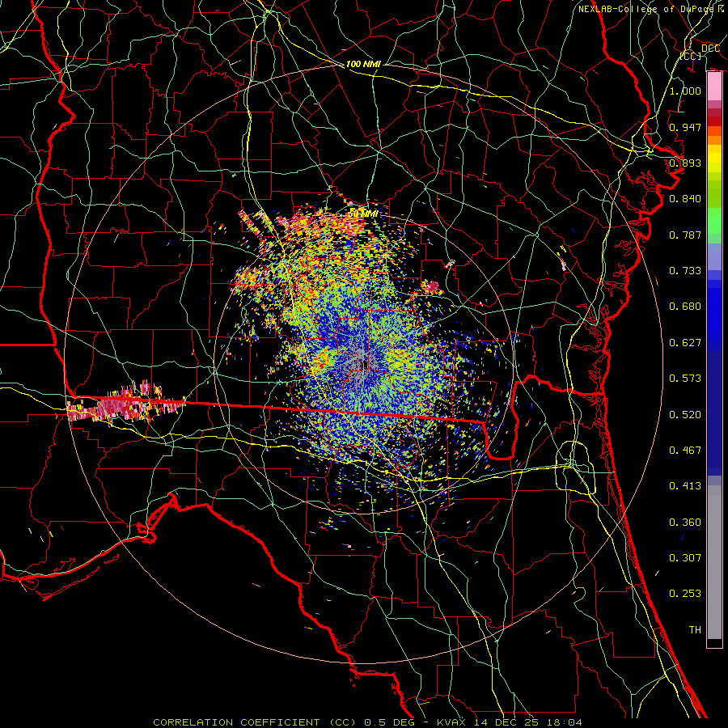Screen dimensions: 728x728
Task: Click the 0.307 legend value
Action: point(685,558)
